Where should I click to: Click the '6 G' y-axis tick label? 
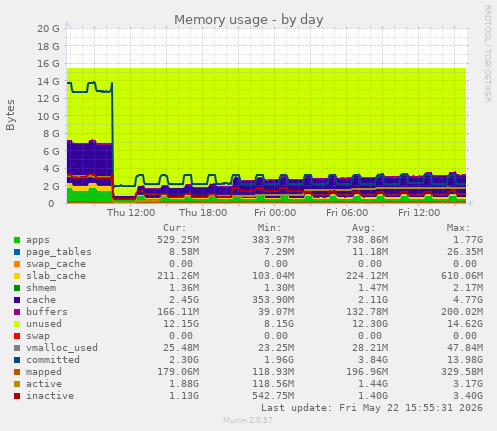51,151
